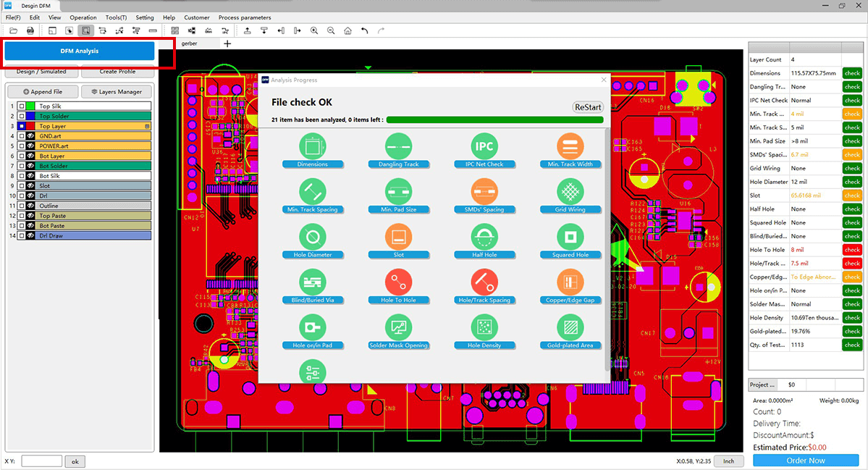Select the Min. Track Width check icon

[570, 146]
